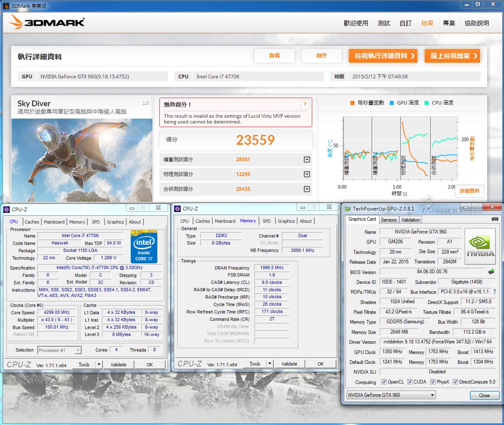Screen dimensions: 504x425
Task: Open the 協助說明 menu in 3DMark
Action: point(477,23)
